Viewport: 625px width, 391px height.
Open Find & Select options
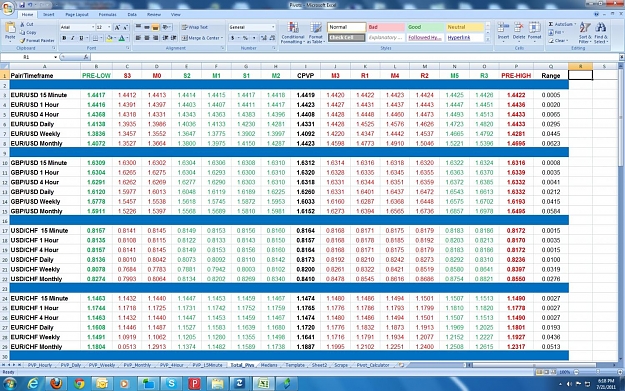coord(601,33)
